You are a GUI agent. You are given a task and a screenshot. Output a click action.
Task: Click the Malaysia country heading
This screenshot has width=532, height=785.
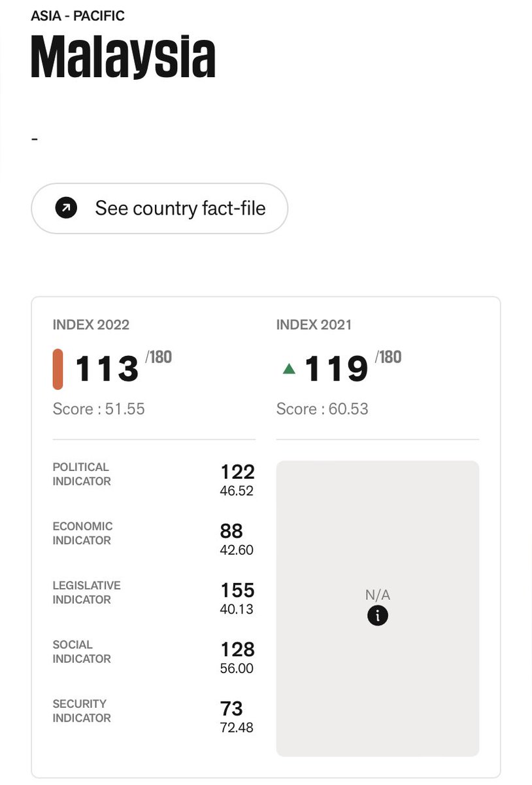[x=123, y=57]
